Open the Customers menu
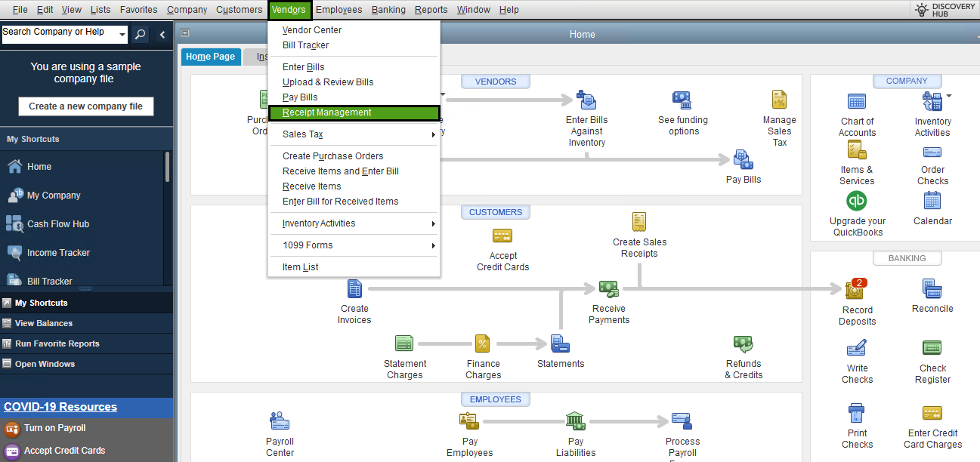The width and height of the screenshot is (980, 462). [x=239, y=10]
